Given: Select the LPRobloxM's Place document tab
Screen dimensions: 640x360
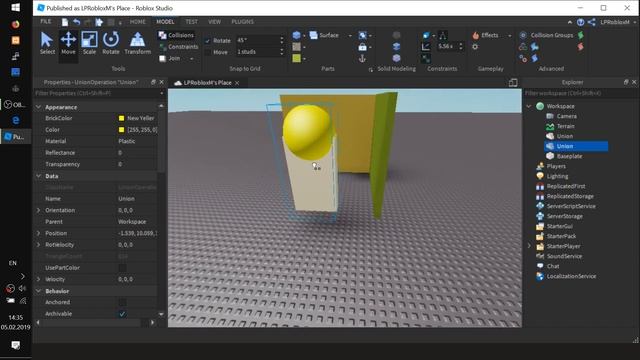Looking at the screenshot, I should 207,82.
